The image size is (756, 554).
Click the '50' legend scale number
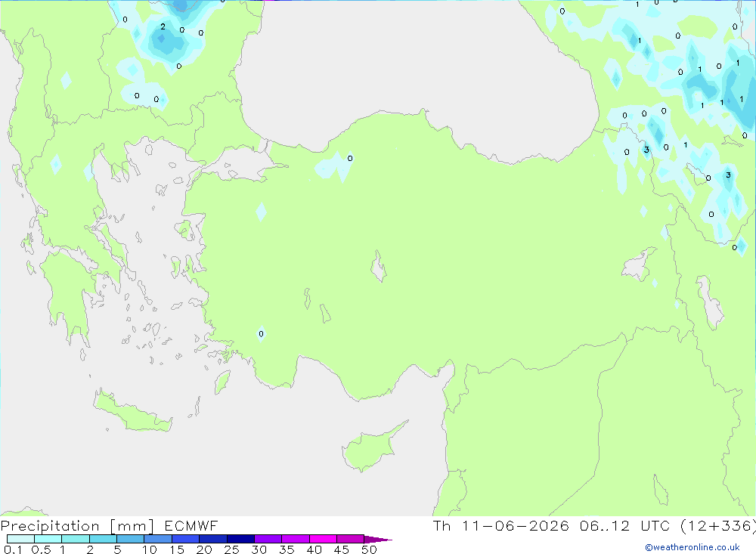[369, 549]
